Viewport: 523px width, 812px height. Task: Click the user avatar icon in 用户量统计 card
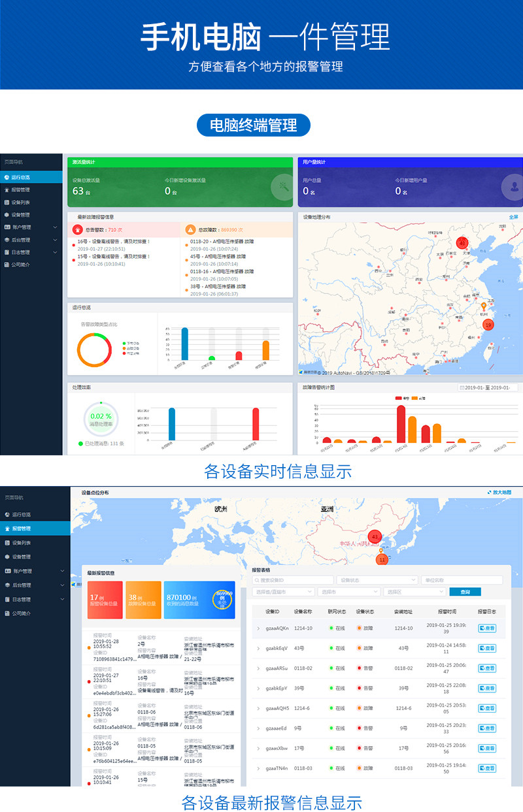pyautogui.click(x=513, y=187)
